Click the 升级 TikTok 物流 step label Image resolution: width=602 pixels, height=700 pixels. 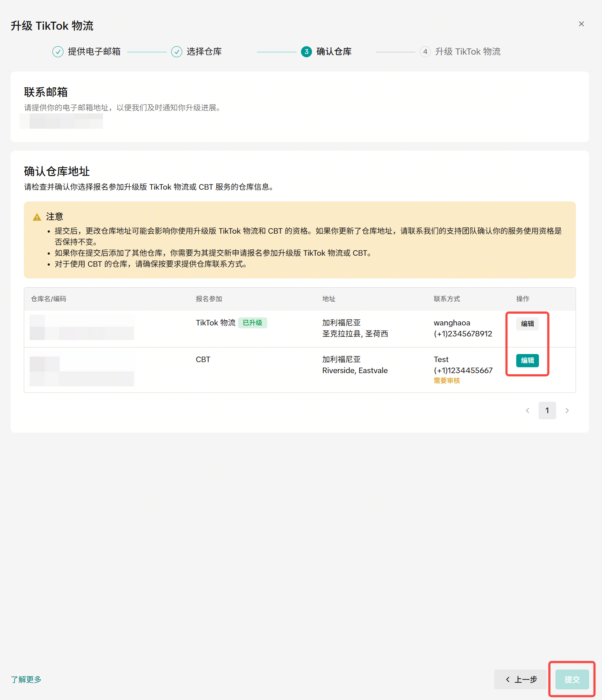pos(467,52)
